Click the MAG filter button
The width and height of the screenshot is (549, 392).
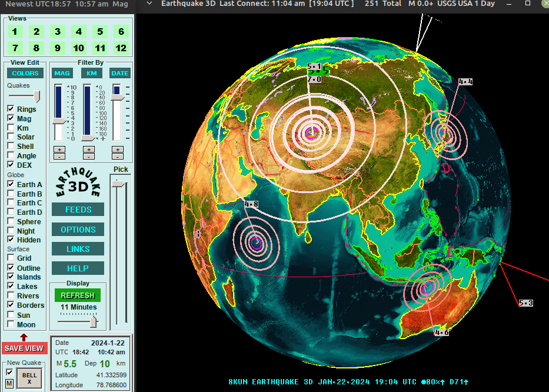62,73
